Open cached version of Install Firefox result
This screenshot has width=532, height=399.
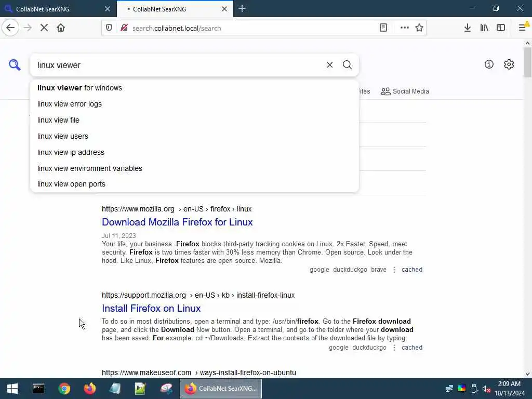tap(412, 348)
